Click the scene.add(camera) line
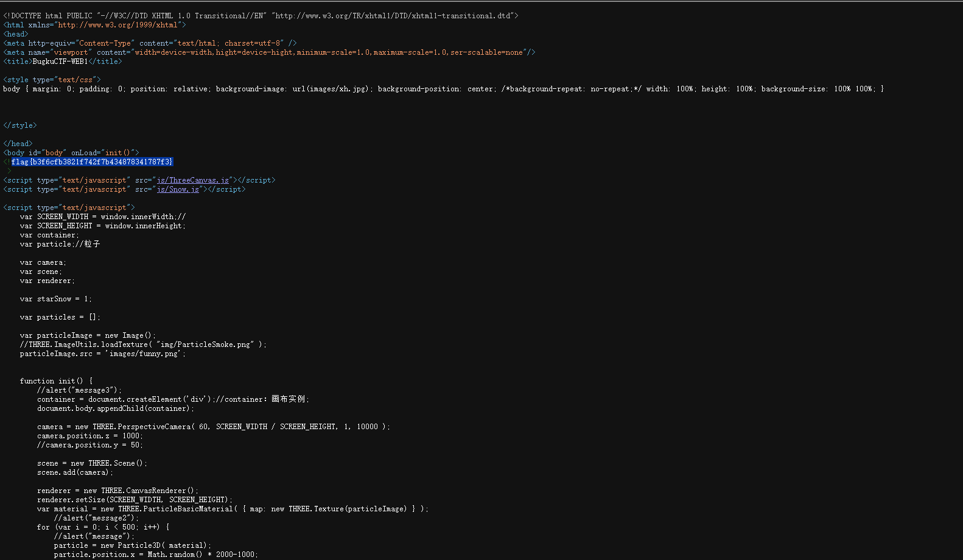The image size is (963, 560). 75,472
